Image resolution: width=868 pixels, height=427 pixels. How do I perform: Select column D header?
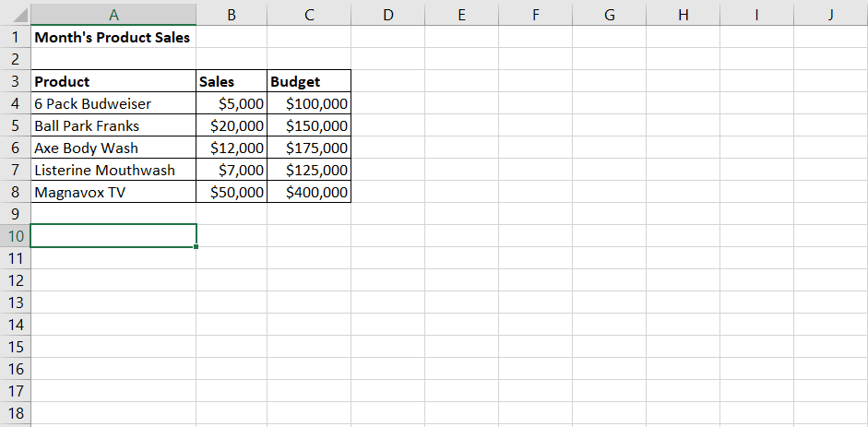click(x=387, y=15)
